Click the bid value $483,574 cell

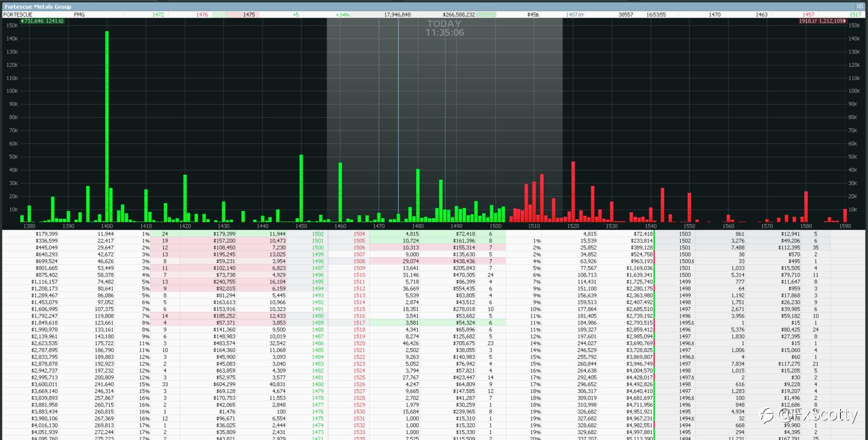pos(224,343)
